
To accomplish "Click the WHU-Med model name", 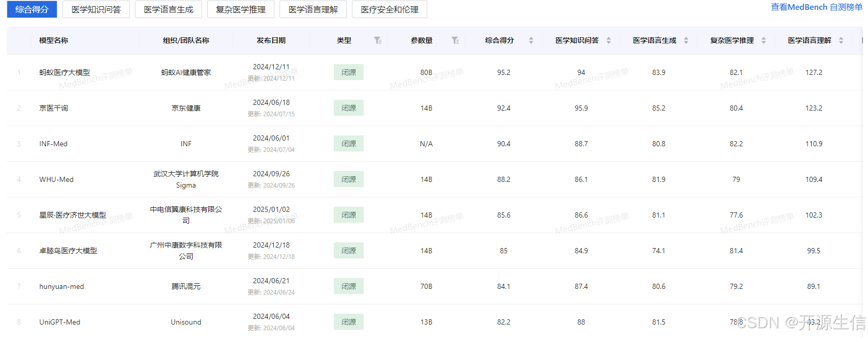I will pyautogui.click(x=56, y=179).
